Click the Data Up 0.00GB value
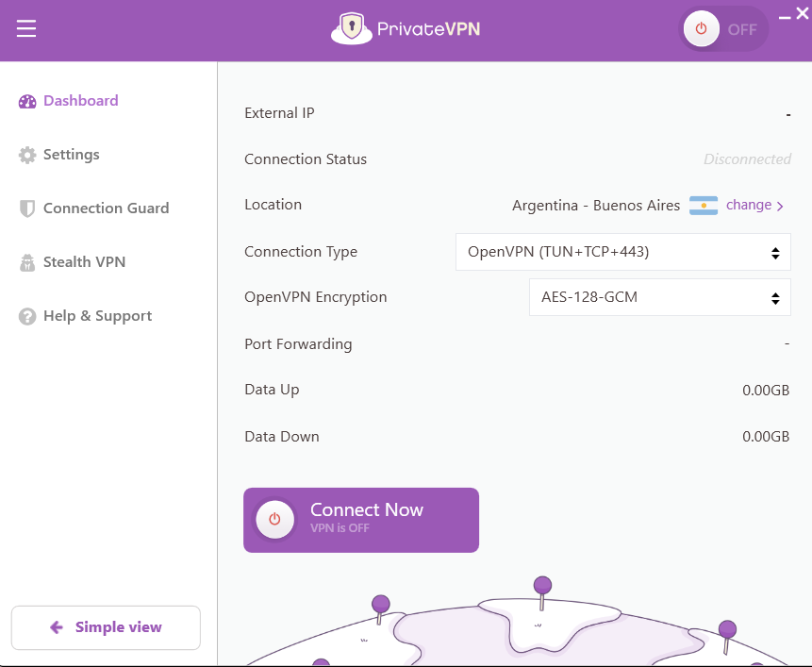812x667 pixels. [766, 391]
